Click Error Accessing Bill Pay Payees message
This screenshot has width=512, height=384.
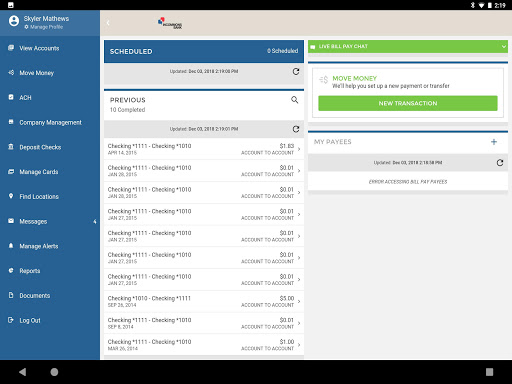tap(408, 182)
